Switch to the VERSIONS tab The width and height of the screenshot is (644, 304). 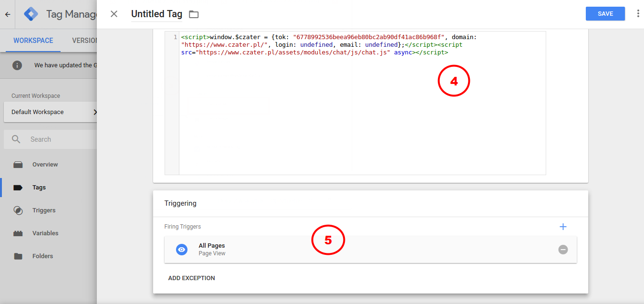pos(84,41)
